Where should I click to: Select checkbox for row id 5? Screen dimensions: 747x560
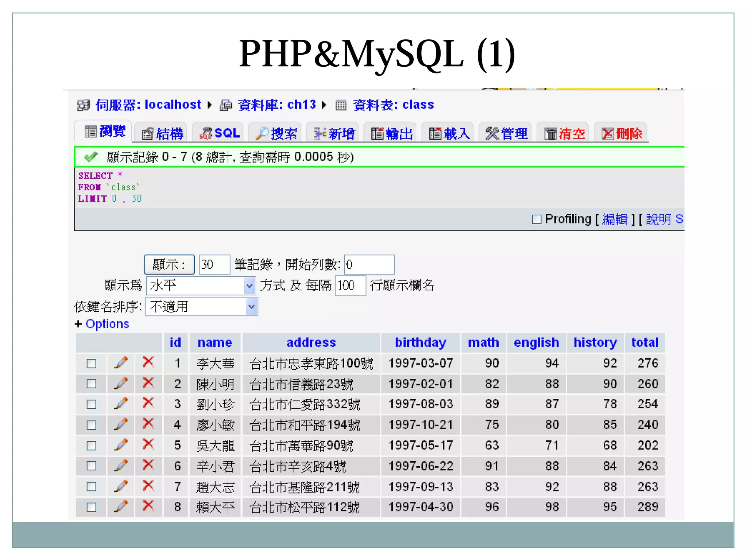click(92, 446)
